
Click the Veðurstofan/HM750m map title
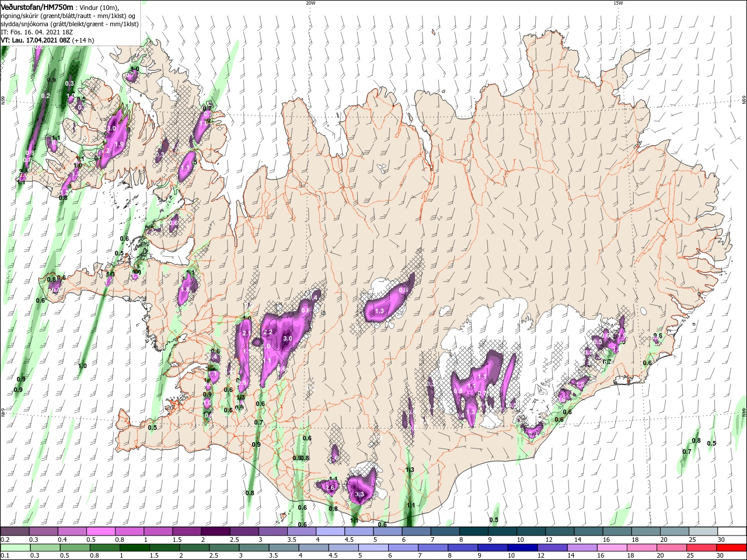[37, 7]
